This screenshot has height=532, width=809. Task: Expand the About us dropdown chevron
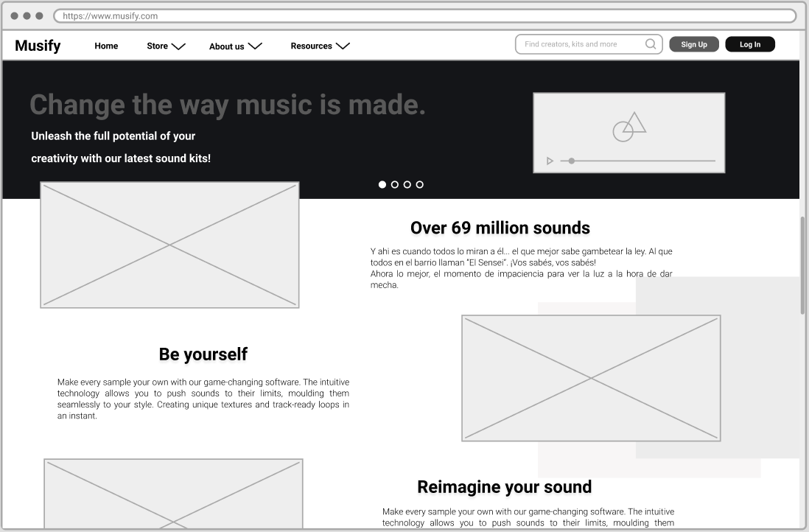pos(255,46)
